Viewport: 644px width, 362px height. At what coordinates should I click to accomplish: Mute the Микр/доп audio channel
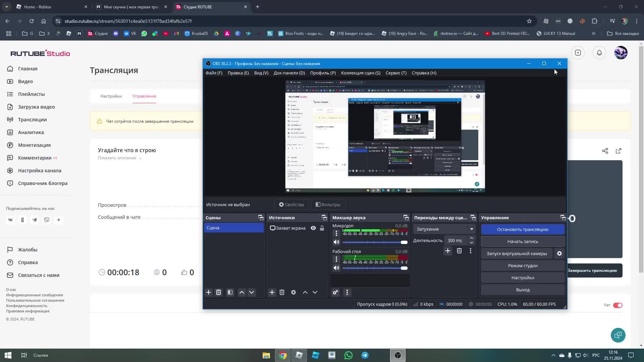336,242
